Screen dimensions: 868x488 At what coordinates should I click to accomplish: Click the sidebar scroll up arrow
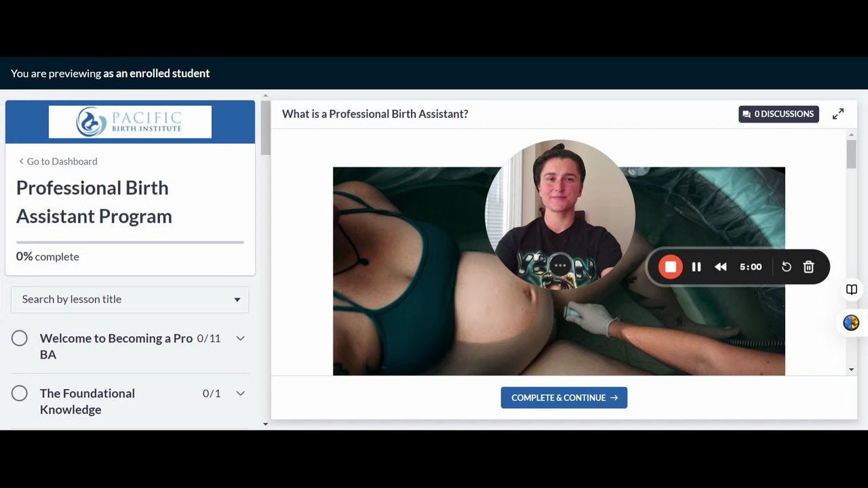pos(265,96)
